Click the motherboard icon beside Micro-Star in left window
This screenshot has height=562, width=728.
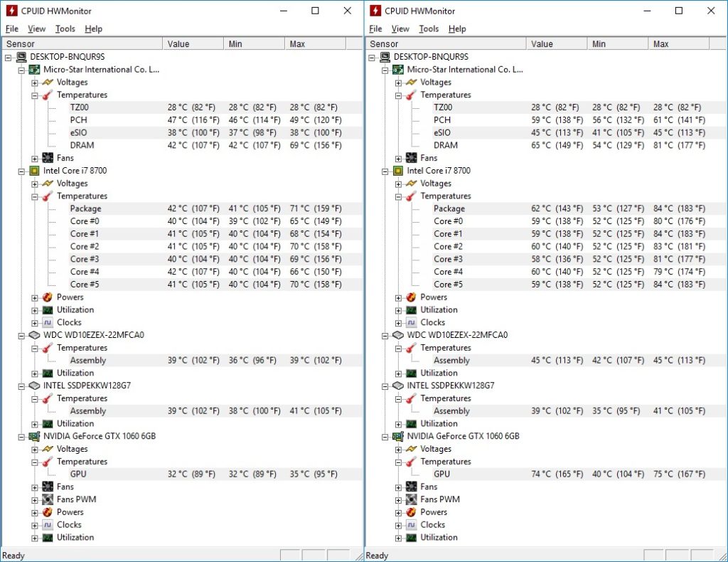tap(34, 70)
